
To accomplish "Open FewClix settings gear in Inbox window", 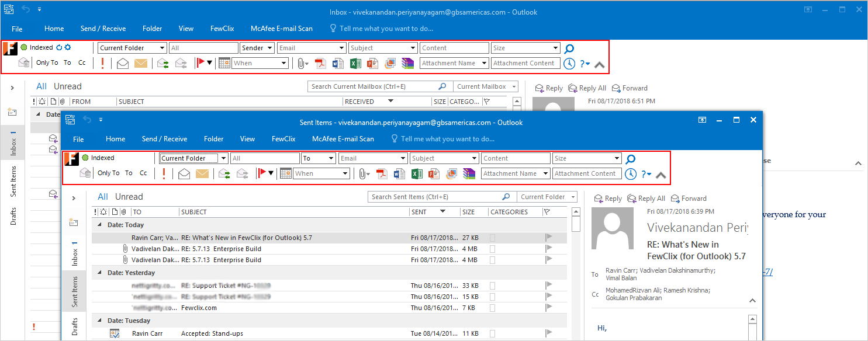I will (x=68, y=47).
